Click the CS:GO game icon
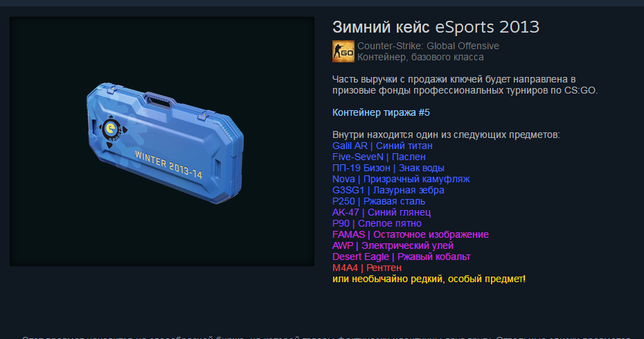Screen dimensions: 644x339 point(343,51)
